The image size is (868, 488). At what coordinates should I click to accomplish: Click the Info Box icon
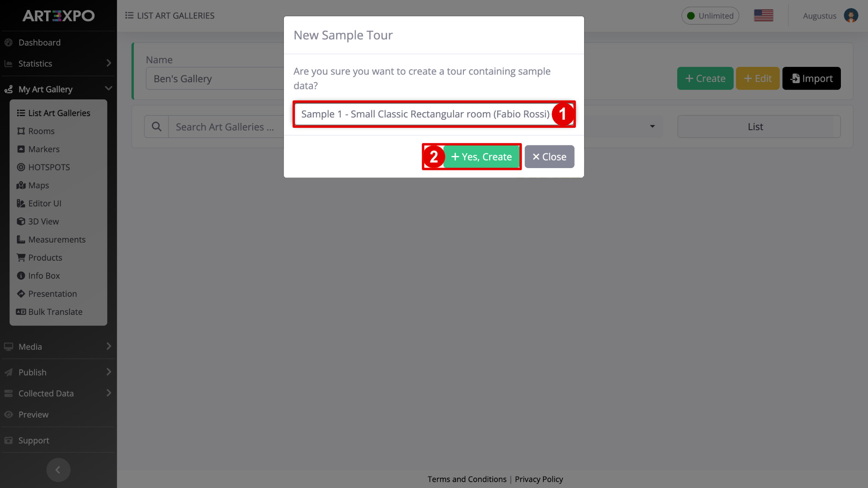(21, 276)
